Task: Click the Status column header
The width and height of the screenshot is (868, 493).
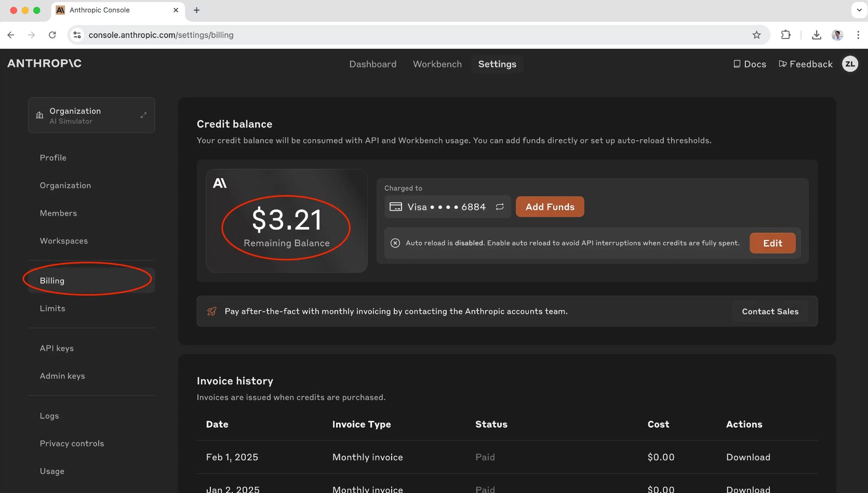Action: point(491,424)
